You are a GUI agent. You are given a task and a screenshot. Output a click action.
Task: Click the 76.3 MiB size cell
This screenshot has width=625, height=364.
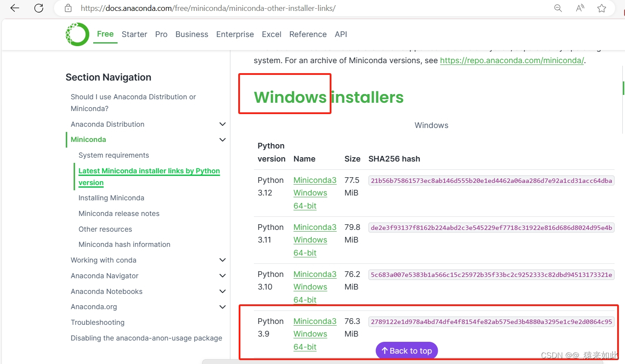tap(352, 327)
